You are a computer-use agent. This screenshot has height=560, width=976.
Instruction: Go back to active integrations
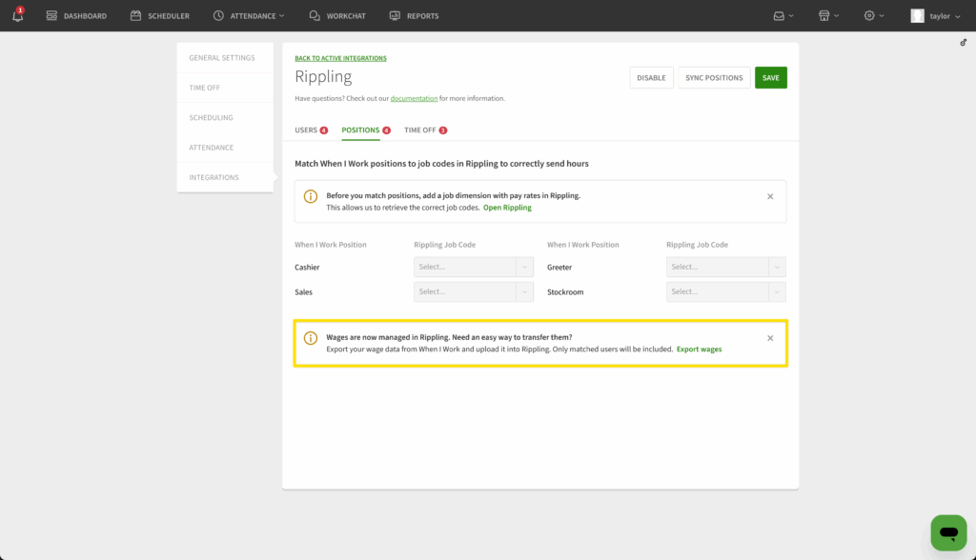tap(340, 58)
